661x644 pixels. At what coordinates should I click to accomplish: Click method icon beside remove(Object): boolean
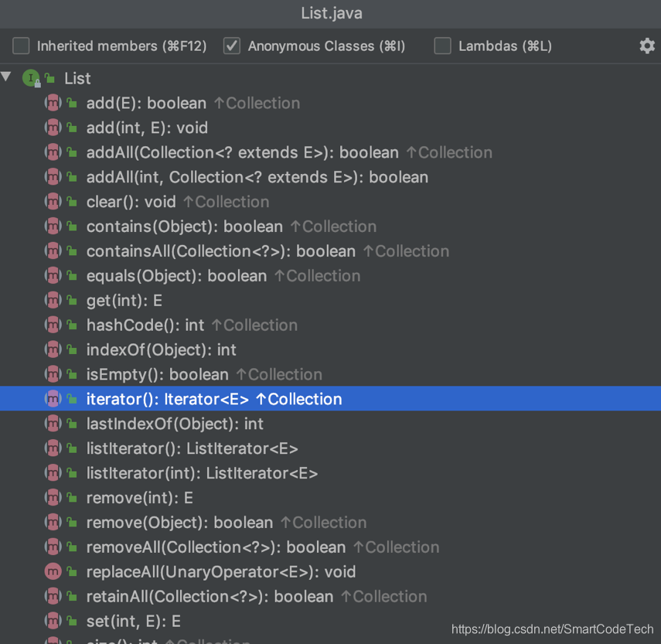click(x=53, y=522)
